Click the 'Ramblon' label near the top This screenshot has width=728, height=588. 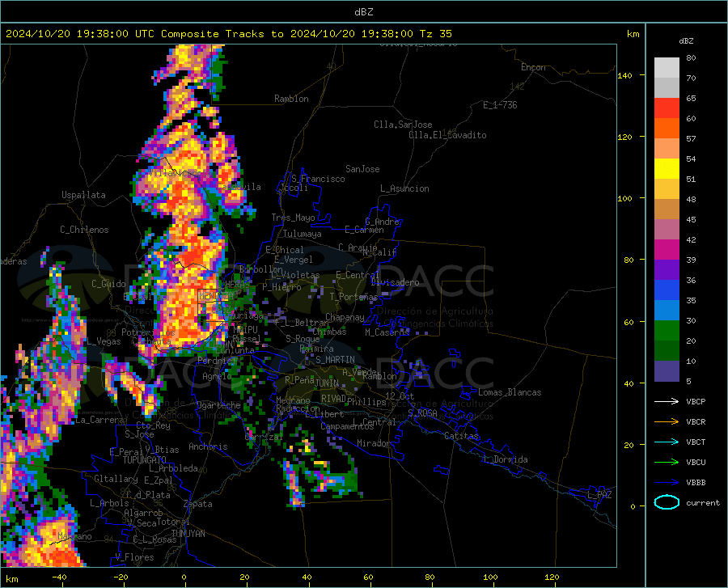pyautogui.click(x=291, y=99)
